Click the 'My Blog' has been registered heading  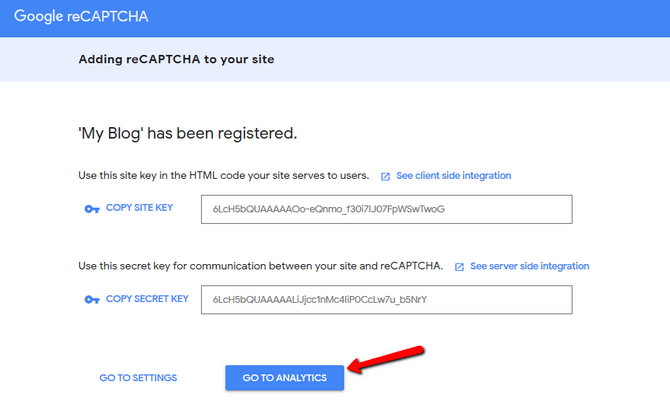coord(188,133)
